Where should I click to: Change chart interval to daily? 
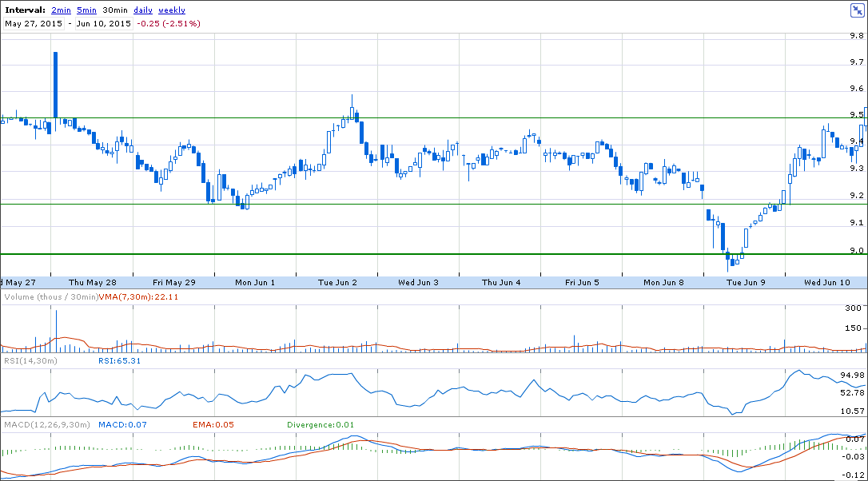tap(143, 10)
